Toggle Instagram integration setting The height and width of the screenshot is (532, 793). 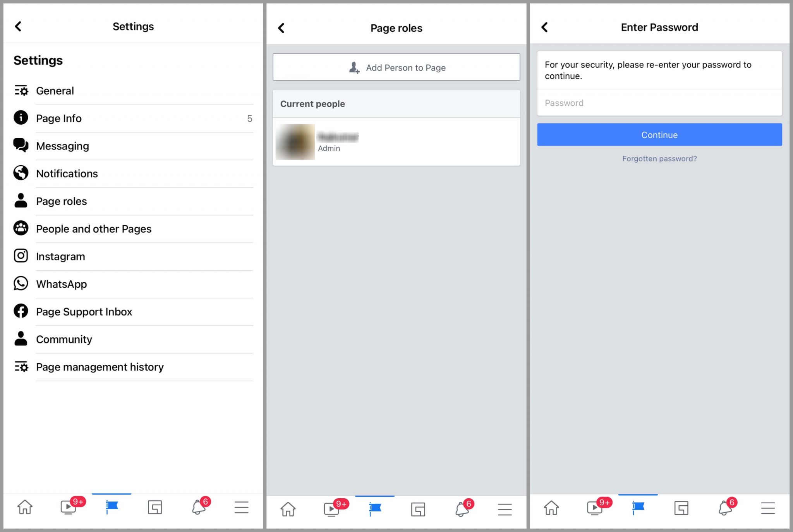click(x=60, y=256)
